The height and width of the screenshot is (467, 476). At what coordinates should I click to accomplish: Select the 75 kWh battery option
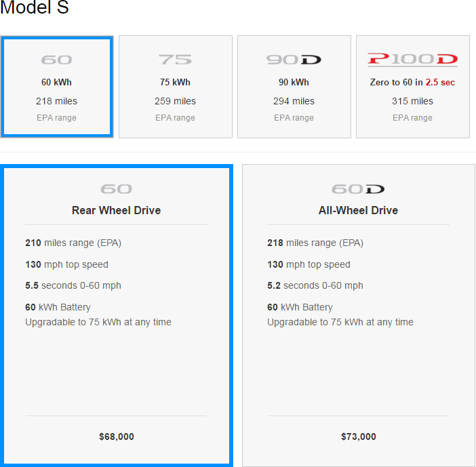tap(175, 83)
